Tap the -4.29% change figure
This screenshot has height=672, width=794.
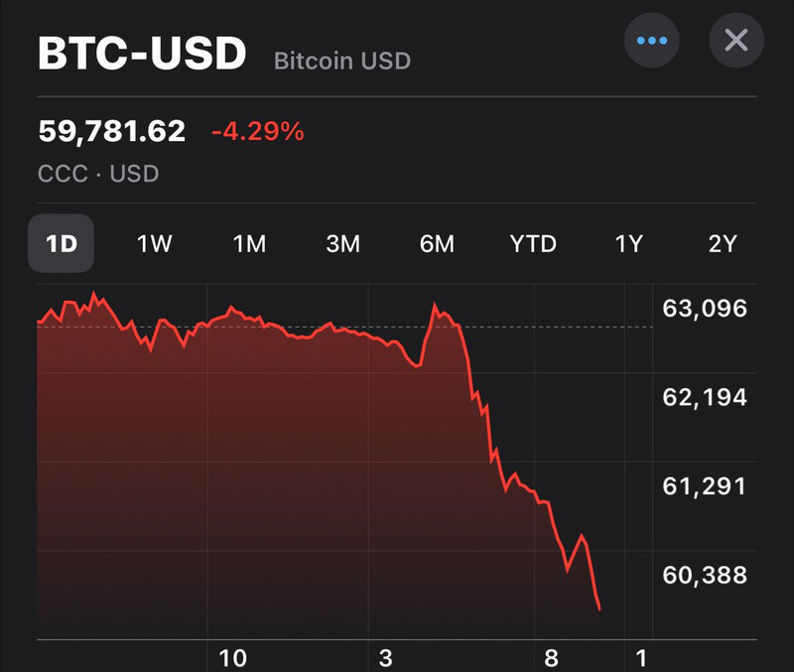pos(258,131)
